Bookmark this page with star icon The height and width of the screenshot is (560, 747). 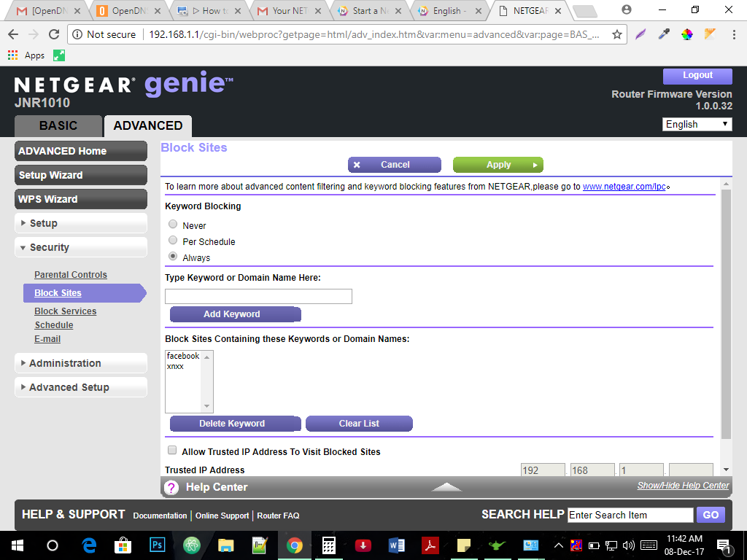click(x=617, y=34)
